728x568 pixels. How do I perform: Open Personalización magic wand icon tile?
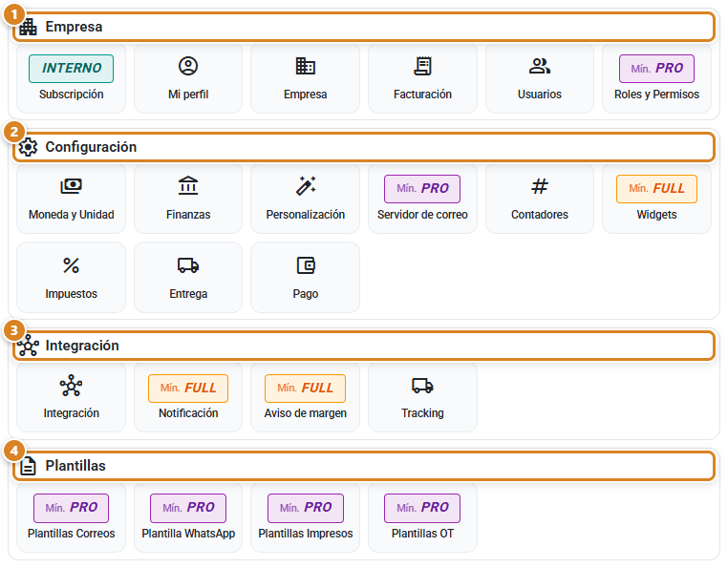tap(305, 199)
